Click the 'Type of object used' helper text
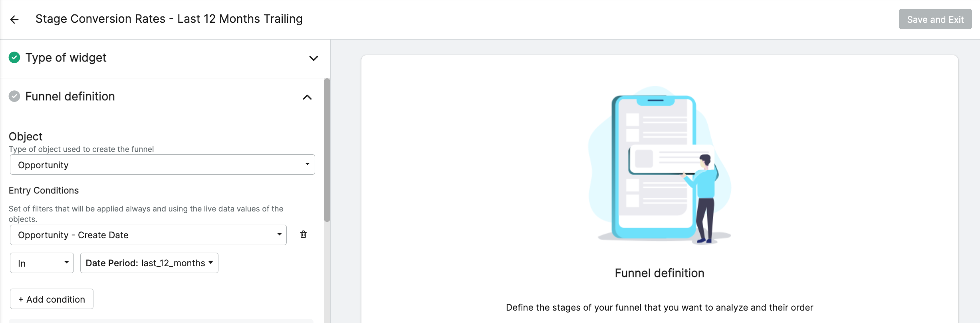The image size is (980, 323). pyautogui.click(x=81, y=149)
